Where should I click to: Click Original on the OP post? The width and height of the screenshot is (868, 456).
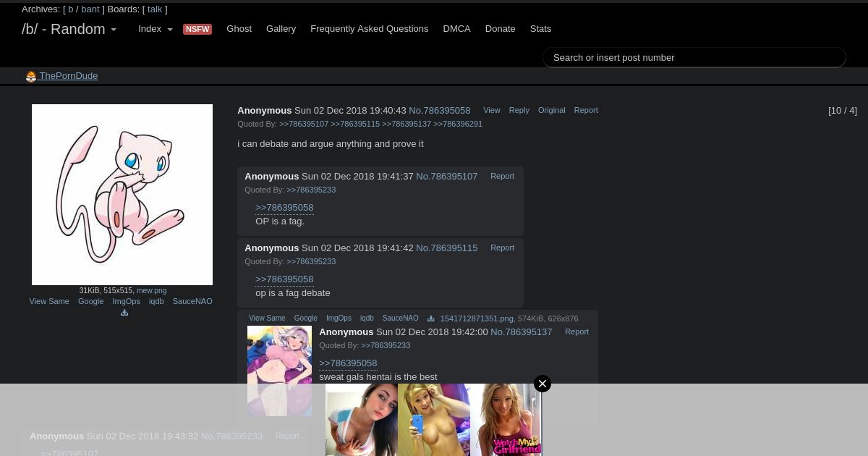[551, 110]
